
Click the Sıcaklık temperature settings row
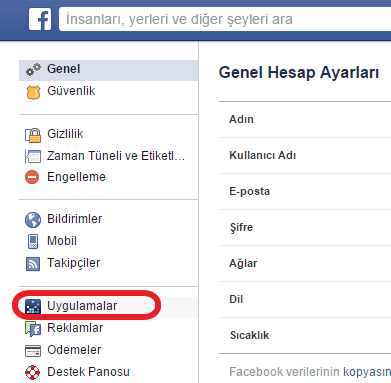305,335
